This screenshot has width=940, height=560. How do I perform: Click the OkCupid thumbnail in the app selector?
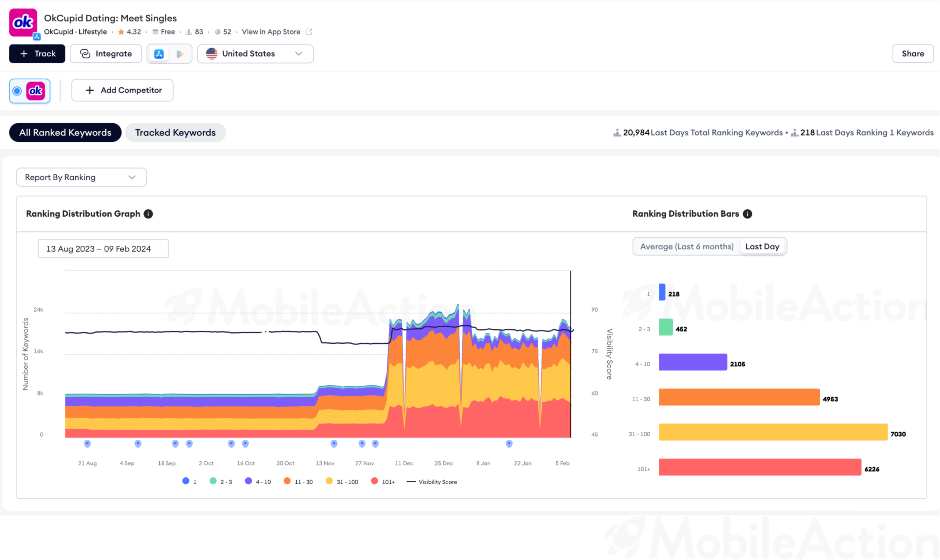[36, 91]
